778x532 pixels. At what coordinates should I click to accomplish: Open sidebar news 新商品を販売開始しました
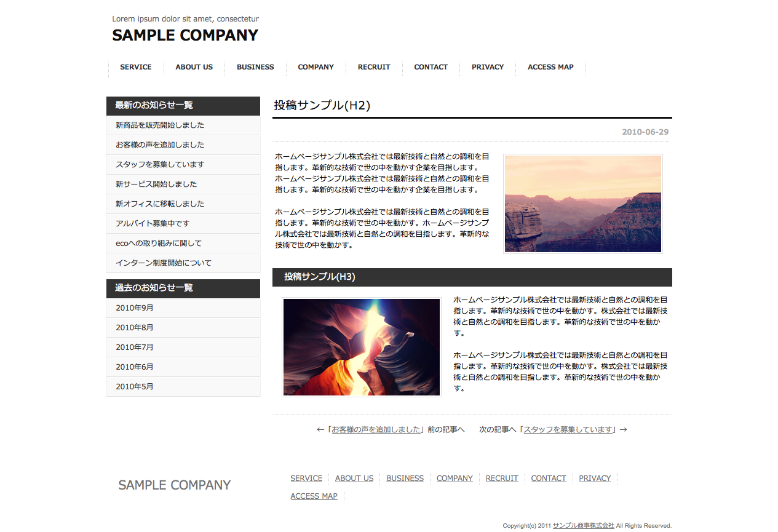(160, 125)
